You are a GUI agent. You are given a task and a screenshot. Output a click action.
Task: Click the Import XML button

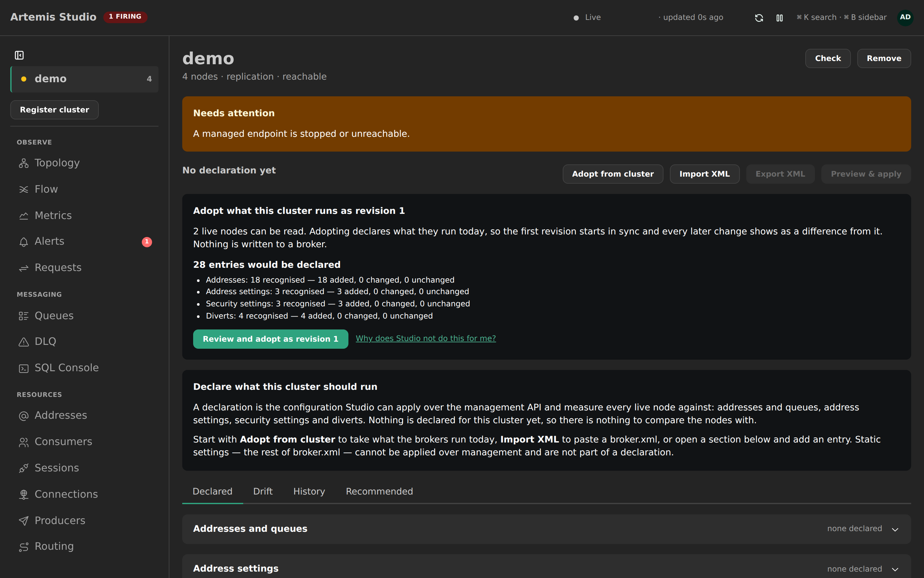point(705,174)
